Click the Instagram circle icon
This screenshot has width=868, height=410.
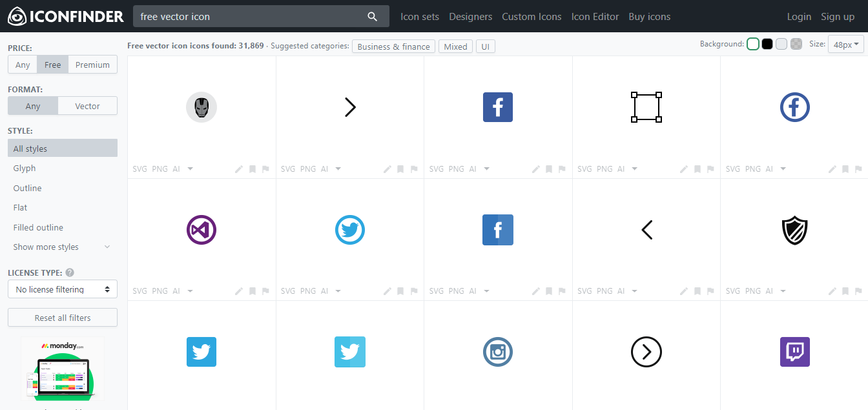tap(498, 352)
